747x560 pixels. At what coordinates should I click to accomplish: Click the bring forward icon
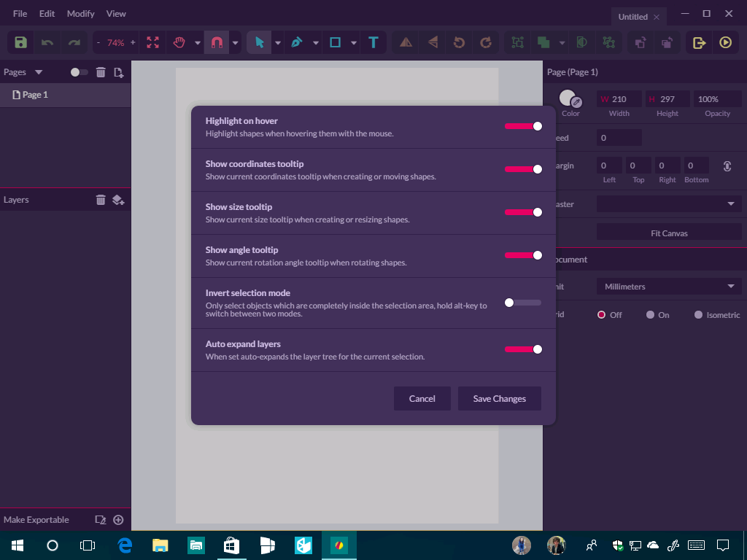(640, 42)
